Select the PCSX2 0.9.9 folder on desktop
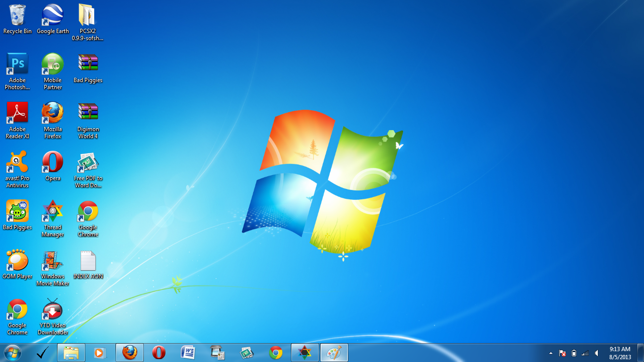644x362 pixels. (x=88, y=23)
